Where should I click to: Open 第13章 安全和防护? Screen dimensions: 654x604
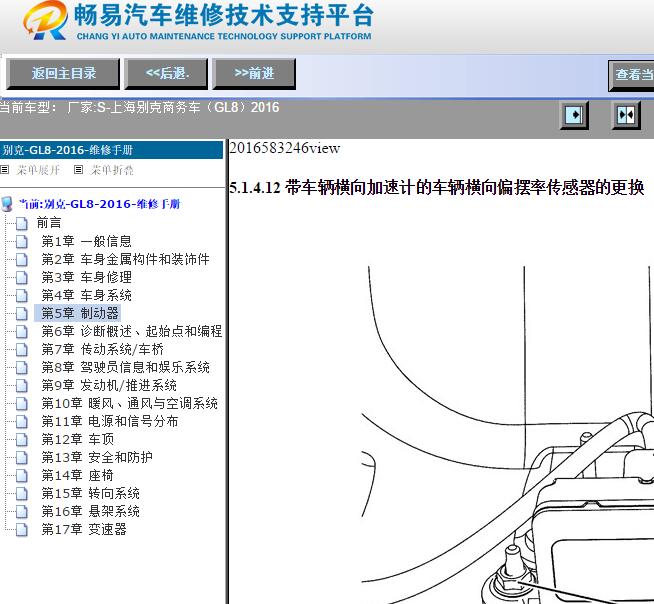click(97, 457)
